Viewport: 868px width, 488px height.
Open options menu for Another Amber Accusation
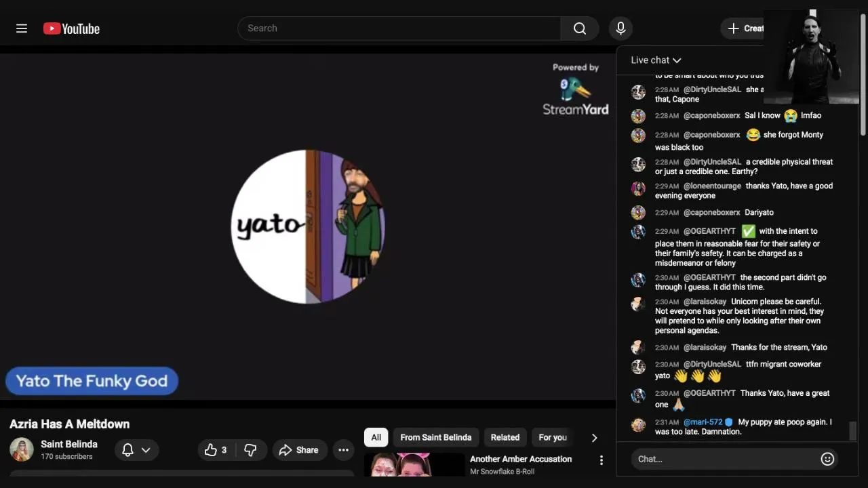[x=601, y=460]
